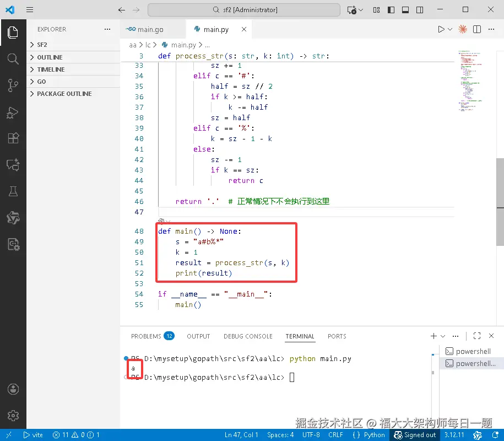Click the vite status bar task
This screenshot has height=441, width=504.
pos(33,435)
